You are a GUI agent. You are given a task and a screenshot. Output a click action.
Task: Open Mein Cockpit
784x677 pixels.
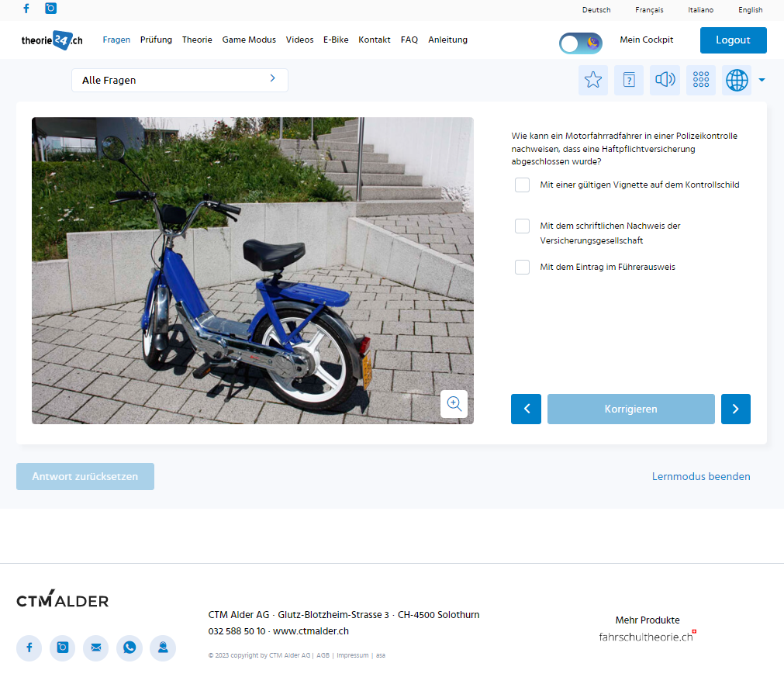(647, 40)
